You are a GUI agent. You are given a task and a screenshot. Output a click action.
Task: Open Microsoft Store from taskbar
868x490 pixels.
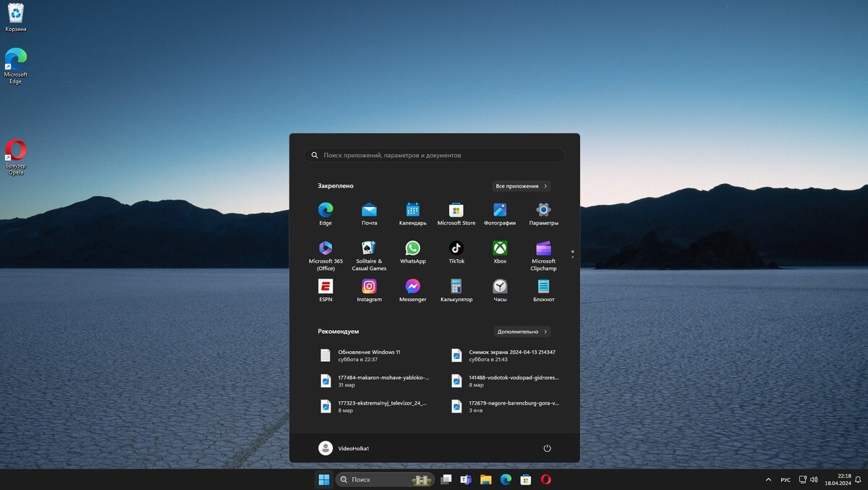(526, 479)
